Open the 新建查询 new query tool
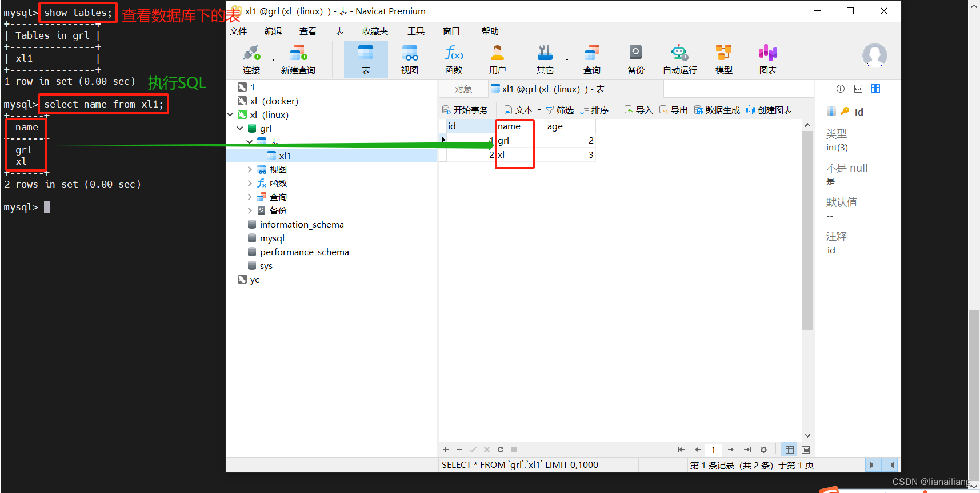Screen dimensions: 980x493 coord(298,59)
